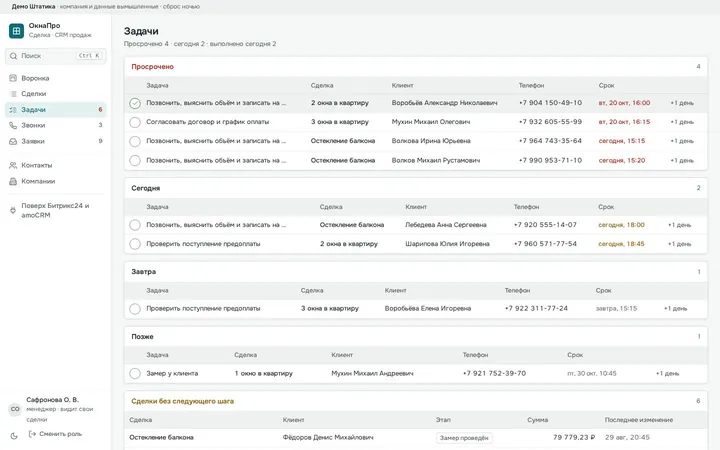Click the Задачи sidebar icon
The image size is (720, 450).
pos(13,110)
